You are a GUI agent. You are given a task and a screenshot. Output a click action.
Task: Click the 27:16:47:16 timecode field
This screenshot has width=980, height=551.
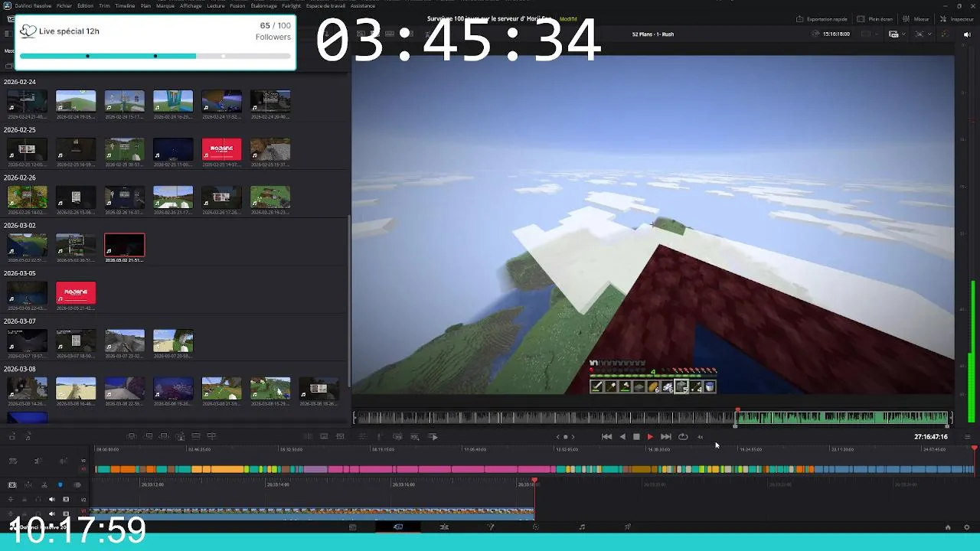(x=930, y=437)
